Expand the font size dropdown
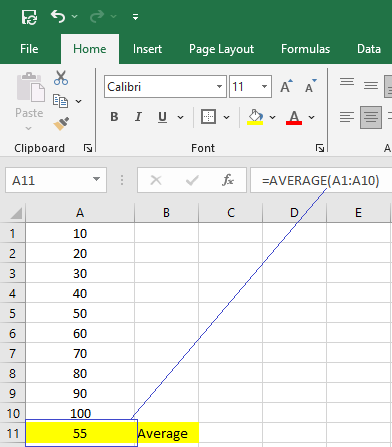Screen dimensions: 392x447 pyautogui.click(x=264, y=87)
